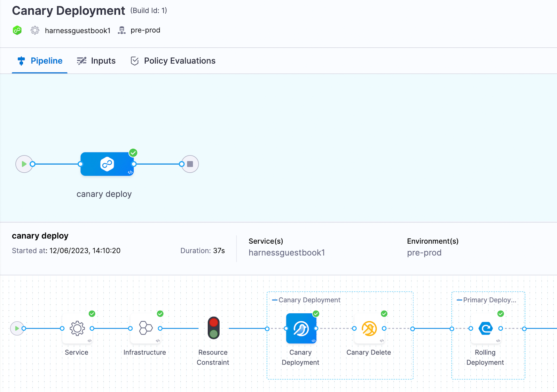Select the Rolling Deployment step node
The image size is (557, 392).
tap(486, 328)
